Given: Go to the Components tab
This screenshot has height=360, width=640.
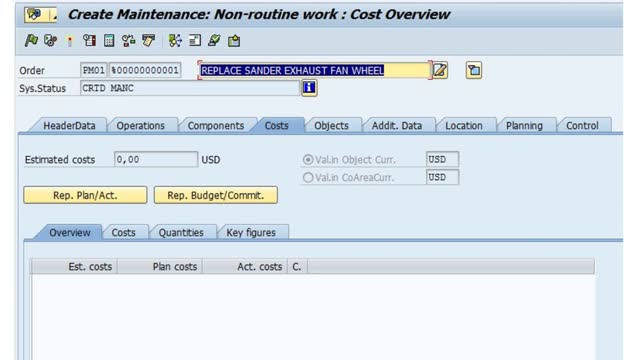Looking at the screenshot, I should click(x=216, y=126).
